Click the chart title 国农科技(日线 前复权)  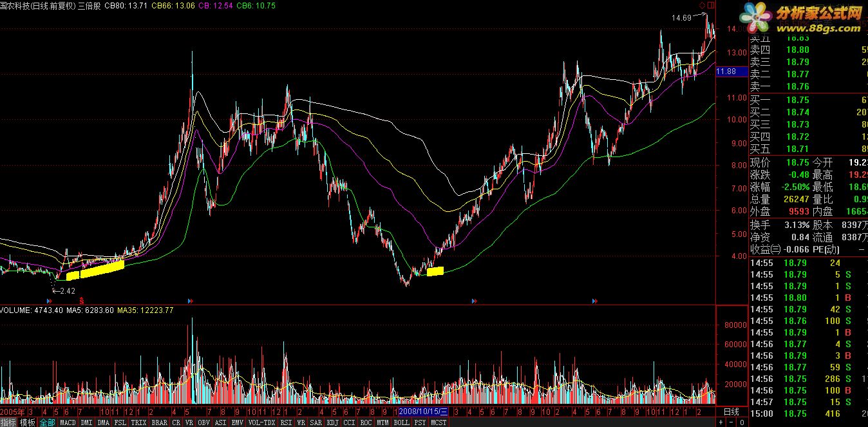pos(37,5)
